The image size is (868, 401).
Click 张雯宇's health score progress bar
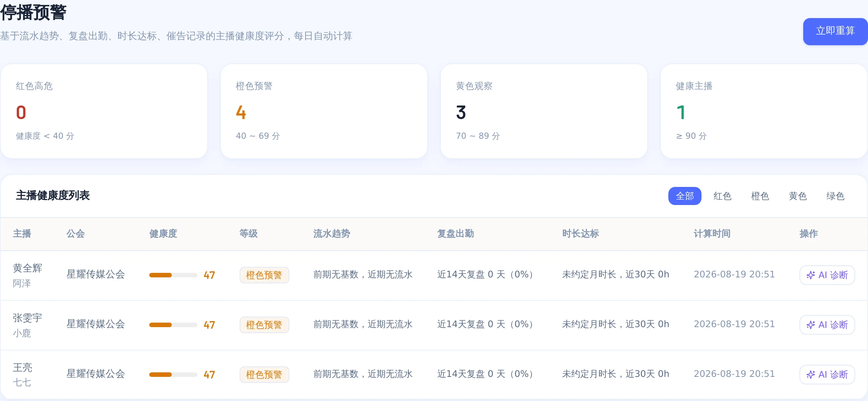pos(173,325)
